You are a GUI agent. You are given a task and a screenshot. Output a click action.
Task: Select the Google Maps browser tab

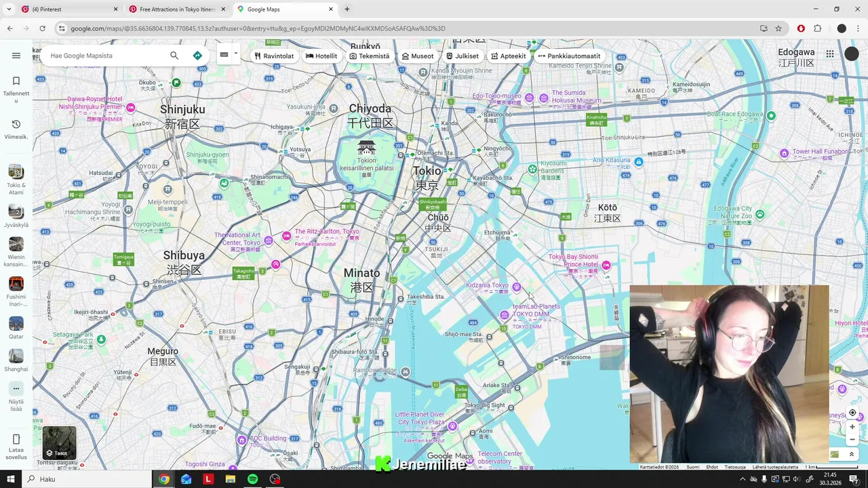click(x=285, y=9)
